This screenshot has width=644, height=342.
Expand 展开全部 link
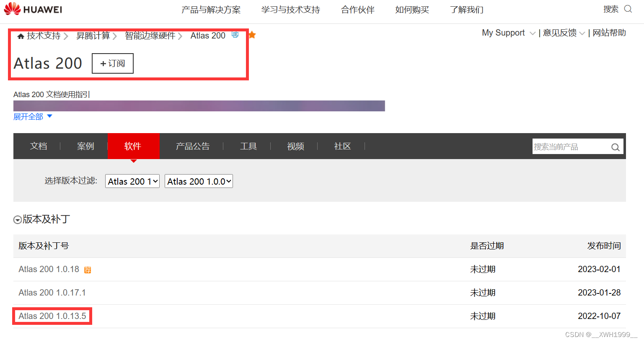(x=33, y=117)
